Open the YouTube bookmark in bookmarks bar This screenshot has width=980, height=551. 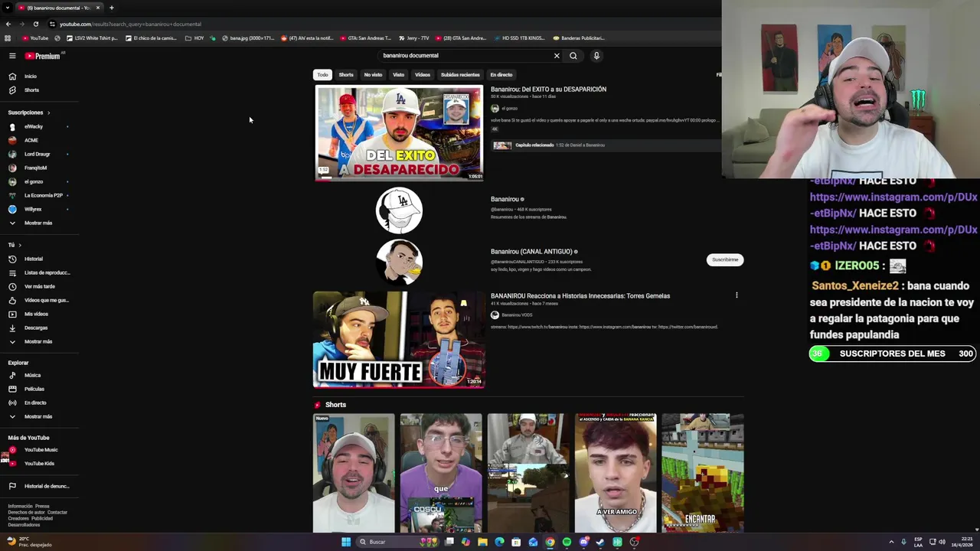tap(35, 38)
